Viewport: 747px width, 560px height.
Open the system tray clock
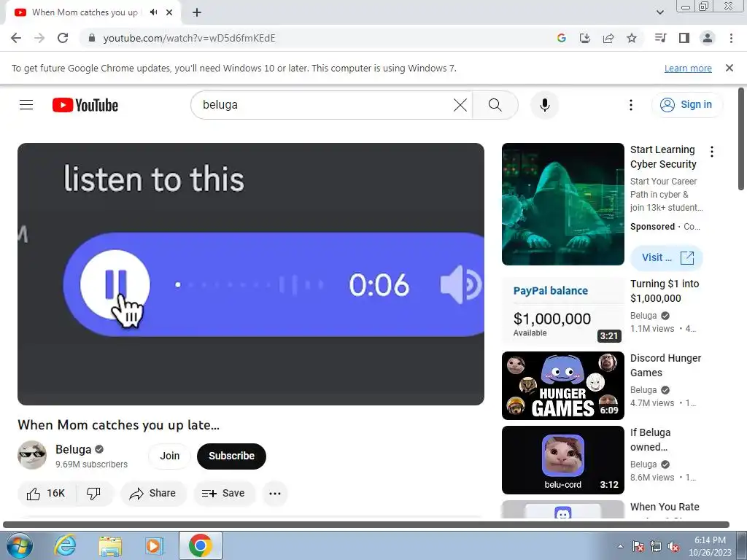(710, 546)
